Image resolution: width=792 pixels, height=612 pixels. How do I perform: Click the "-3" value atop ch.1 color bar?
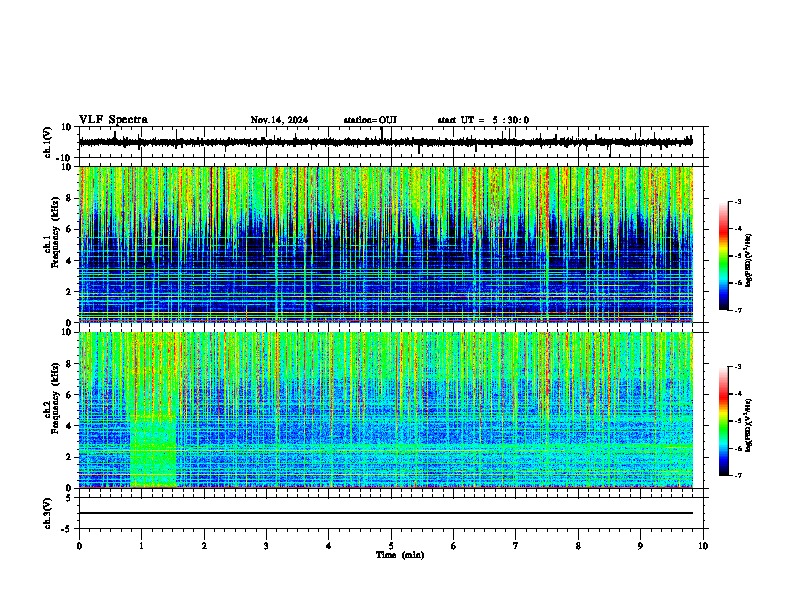[737, 201]
